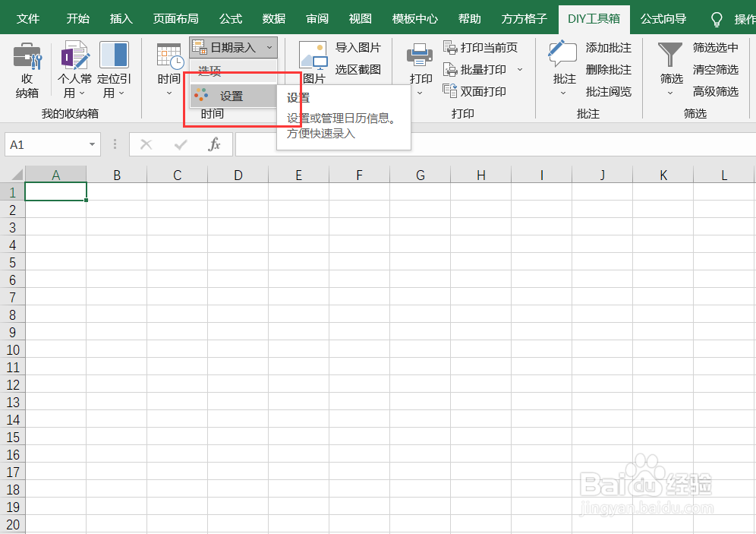This screenshot has width=756, height=534.
Task: Select column K header
Action: pyautogui.click(x=663, y=175)
